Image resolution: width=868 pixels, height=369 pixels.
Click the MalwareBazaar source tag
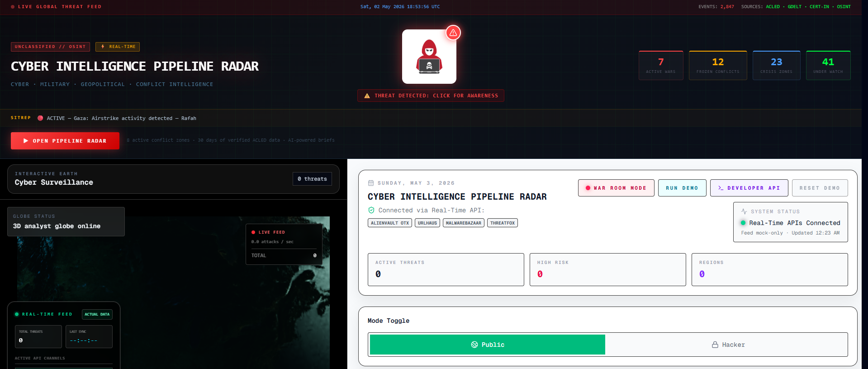pos(464,223)
